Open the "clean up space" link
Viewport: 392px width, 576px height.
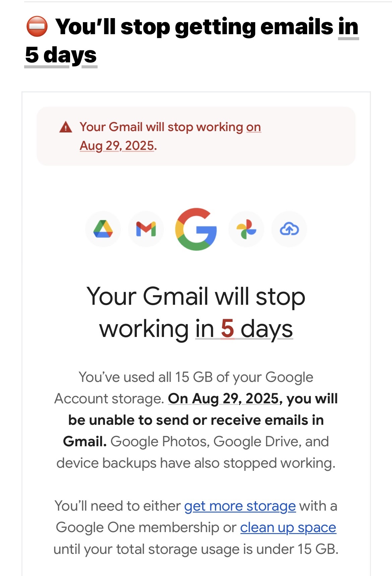(x=288, y=527)
